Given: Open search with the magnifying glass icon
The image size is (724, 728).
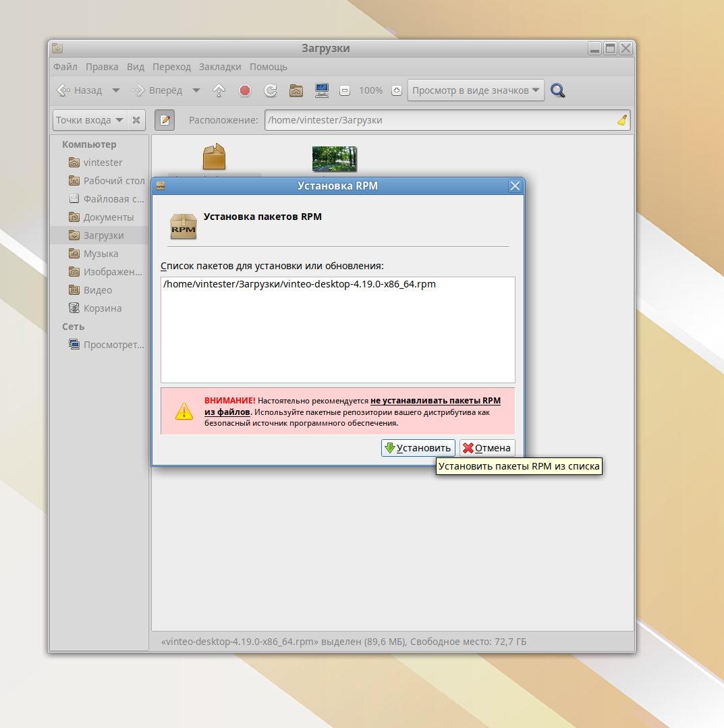Looking at the screenshot, I should (557, 90).
